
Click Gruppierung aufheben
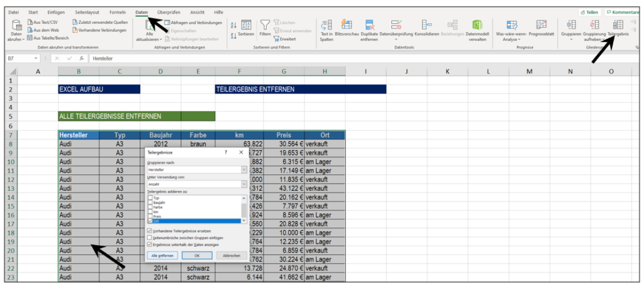(594, 30)
